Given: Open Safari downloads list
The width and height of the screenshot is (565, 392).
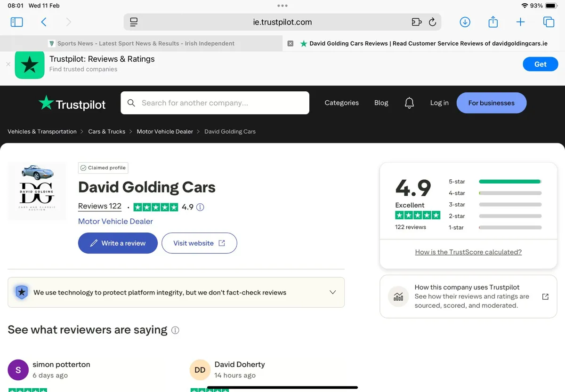Looking at the screenshot, I should click(x=465, y=22).
